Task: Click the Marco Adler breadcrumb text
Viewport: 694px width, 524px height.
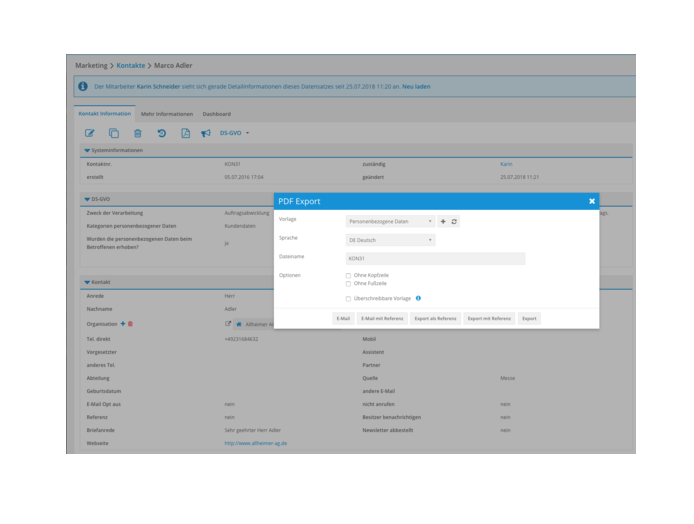Action: [x=173, y=66]
